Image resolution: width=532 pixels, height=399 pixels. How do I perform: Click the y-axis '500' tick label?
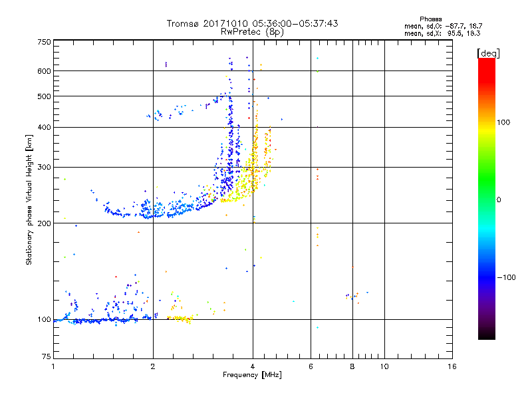point(44,96)
